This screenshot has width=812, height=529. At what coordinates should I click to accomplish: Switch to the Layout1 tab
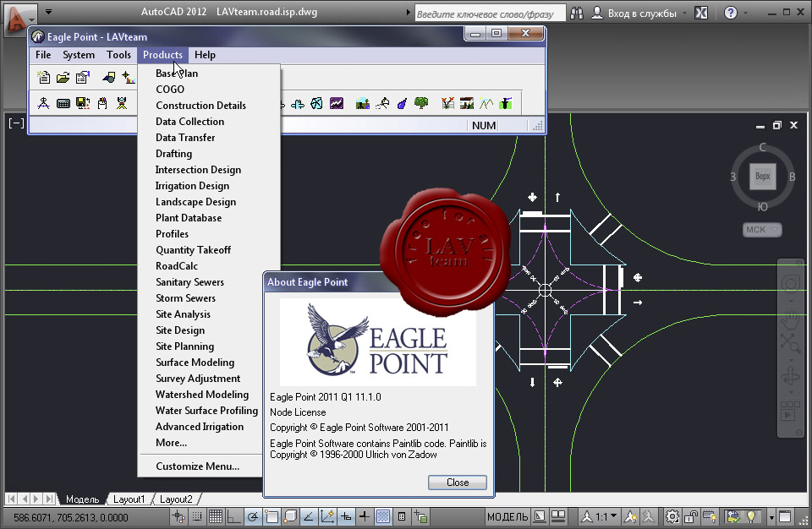point(129,499)
